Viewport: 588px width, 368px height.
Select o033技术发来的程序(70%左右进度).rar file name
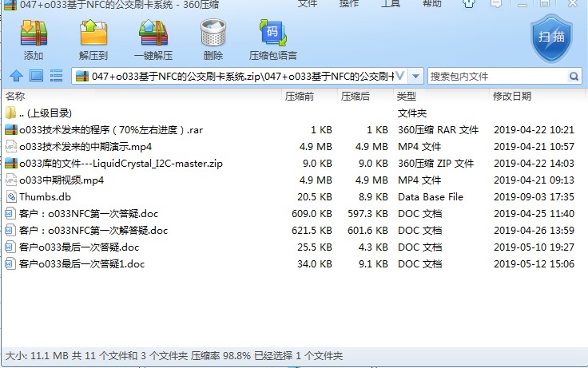111,130
